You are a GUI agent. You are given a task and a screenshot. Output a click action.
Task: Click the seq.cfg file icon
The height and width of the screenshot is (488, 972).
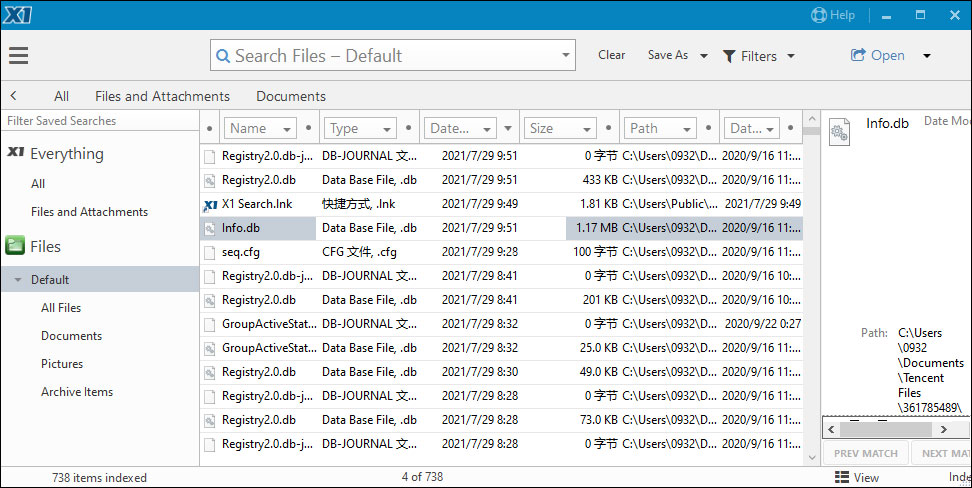pos(210,252)
